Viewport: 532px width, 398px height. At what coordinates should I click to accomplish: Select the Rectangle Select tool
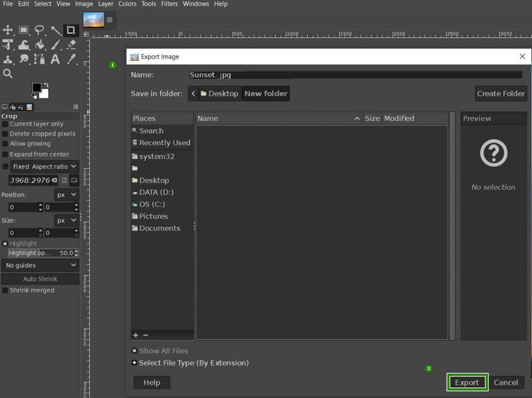[23, 29]
